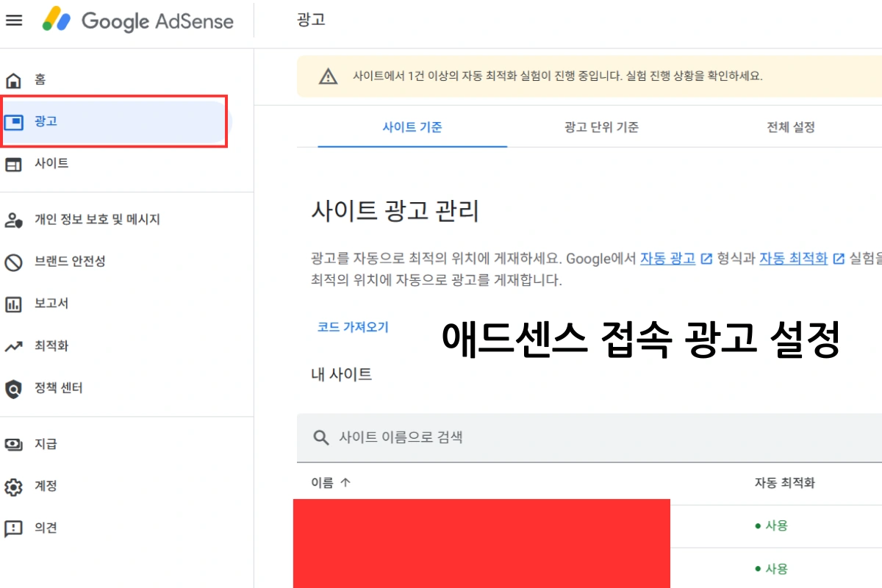This screenshot has width=882, height=588.
Task: Switch to the 전체 설정 tab
Action: click(x=791, y=127)
